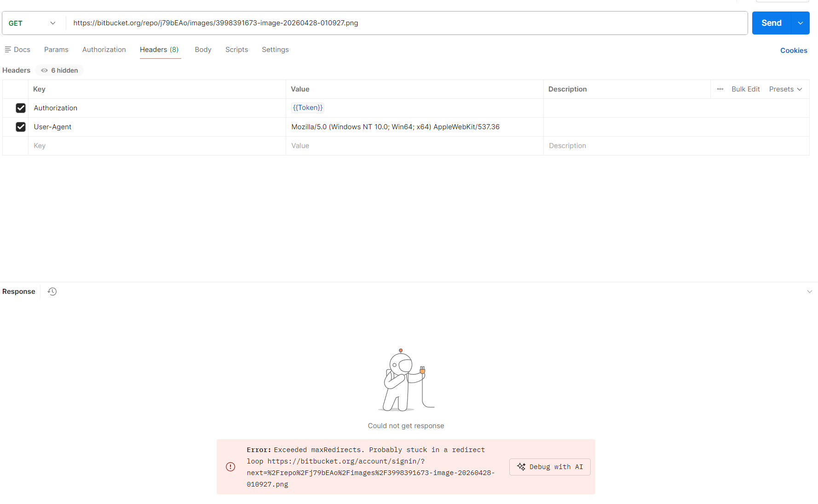The image size is (818, 504).
Task: Uncheck the Authorization header checkbox
Action: pos(21,108)
